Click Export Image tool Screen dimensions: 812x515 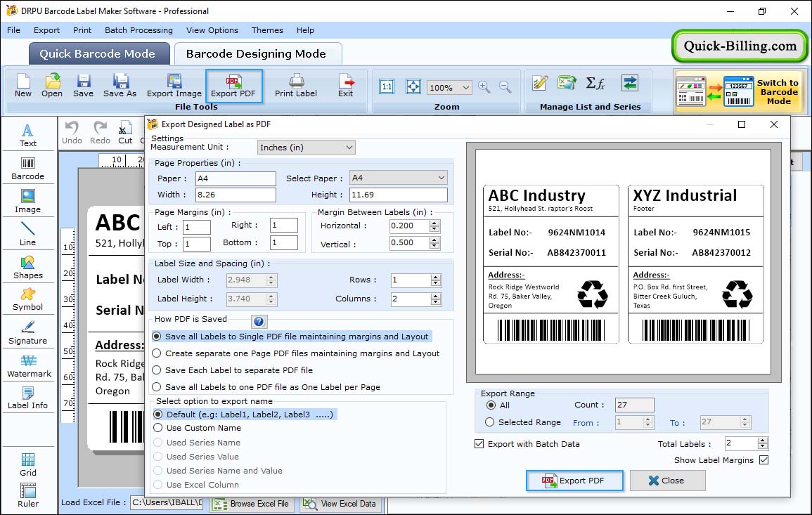point(174,86)
